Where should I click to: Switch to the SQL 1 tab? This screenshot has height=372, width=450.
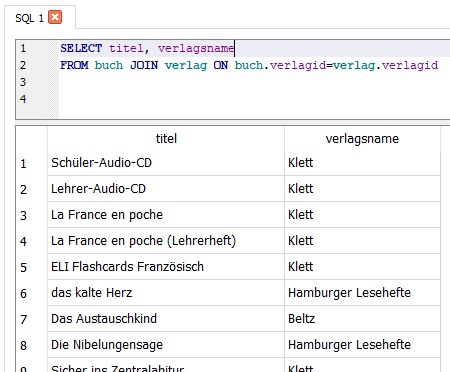coord(29,18)
